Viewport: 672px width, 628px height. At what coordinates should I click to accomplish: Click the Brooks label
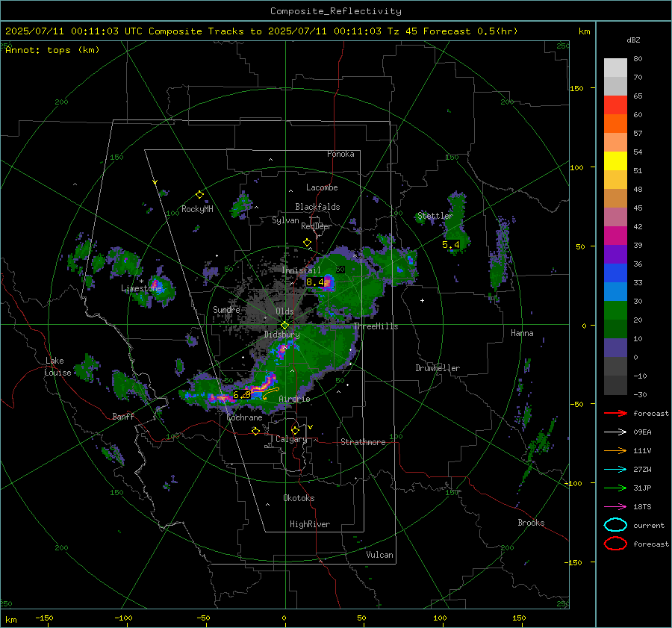(x=531, y=523)
